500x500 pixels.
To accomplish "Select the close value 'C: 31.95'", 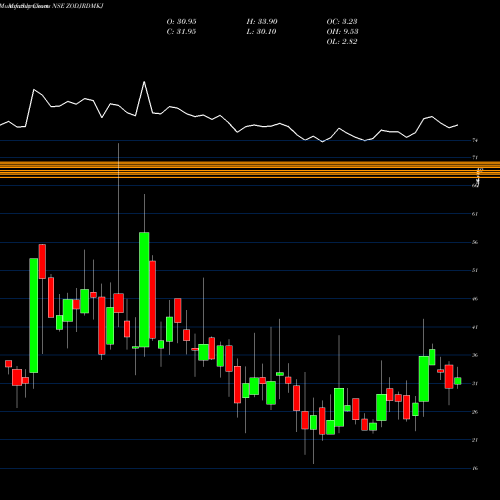I will click(181, 32).
